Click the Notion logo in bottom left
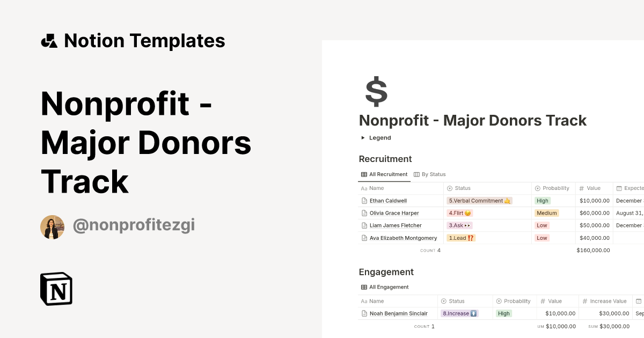Viewport: 644px width, 338px height. [55, 289]
